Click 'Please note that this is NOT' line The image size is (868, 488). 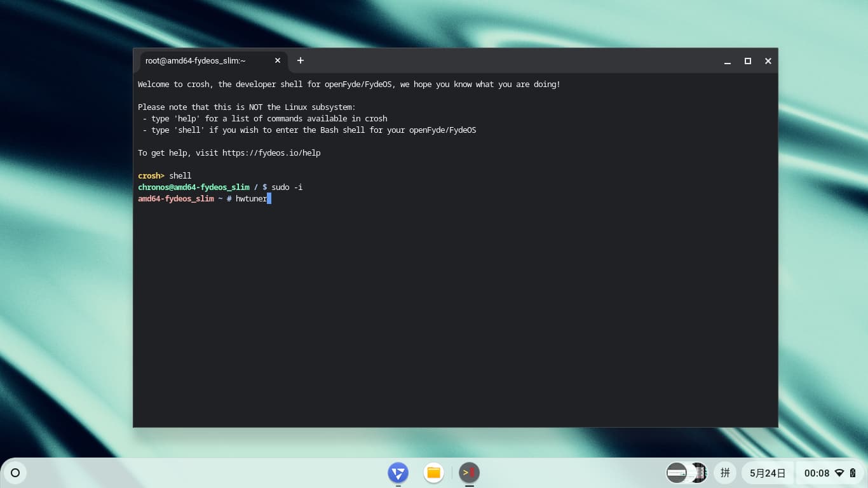click(247, 107)
